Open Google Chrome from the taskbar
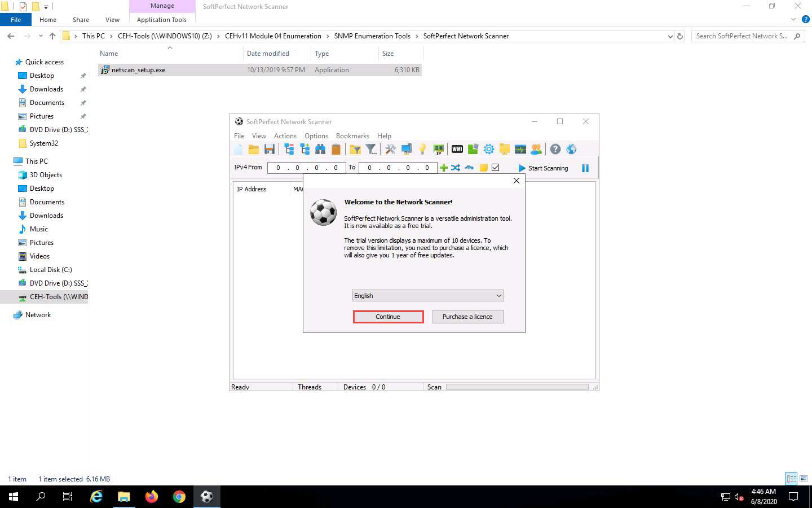This screenshot has width=812, height=508. [x=179, y=497]
